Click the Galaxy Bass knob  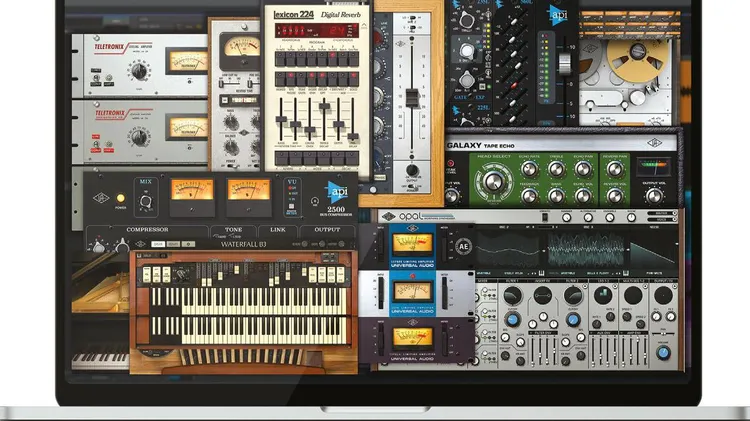[556, 196]
